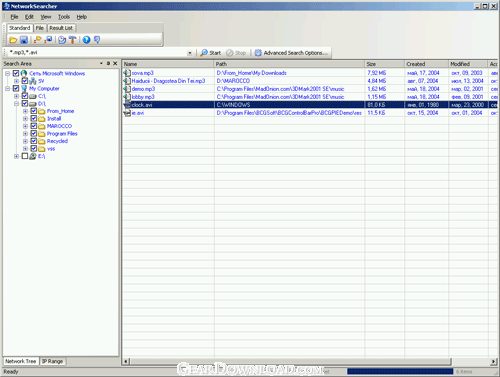This screenshot has width=500, height=377.
Task: Click the file icon of ie.avi
Action: (x=127, y=113)
